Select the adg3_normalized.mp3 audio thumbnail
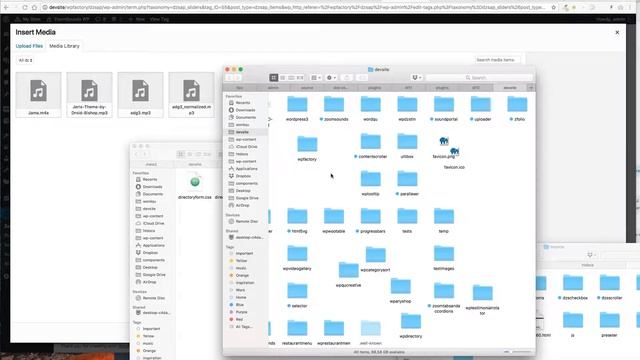 click(x=191, y=95)
